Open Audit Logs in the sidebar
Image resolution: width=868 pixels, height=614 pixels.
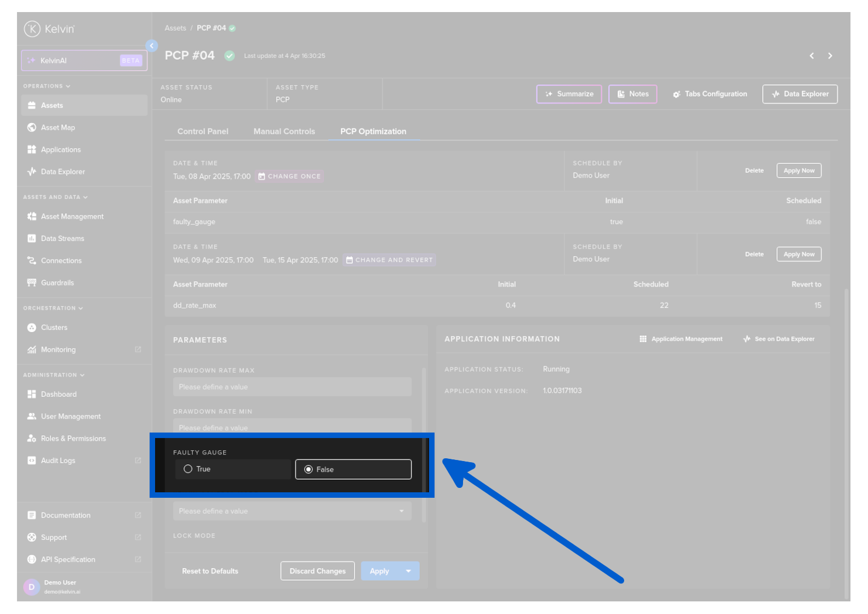point(58,461)
